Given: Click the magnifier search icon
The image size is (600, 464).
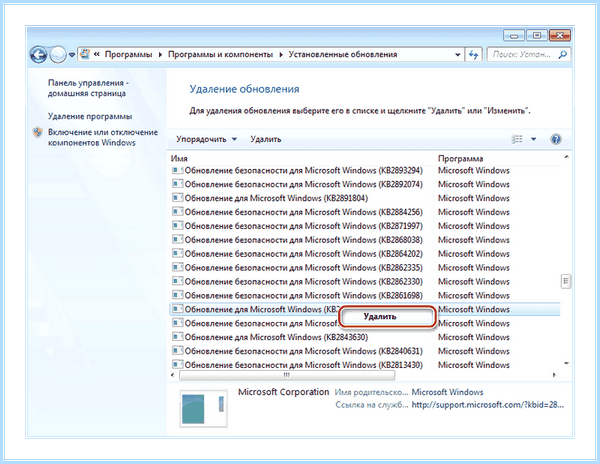Looking at the screenshot, I should click(x=562, y=55).
